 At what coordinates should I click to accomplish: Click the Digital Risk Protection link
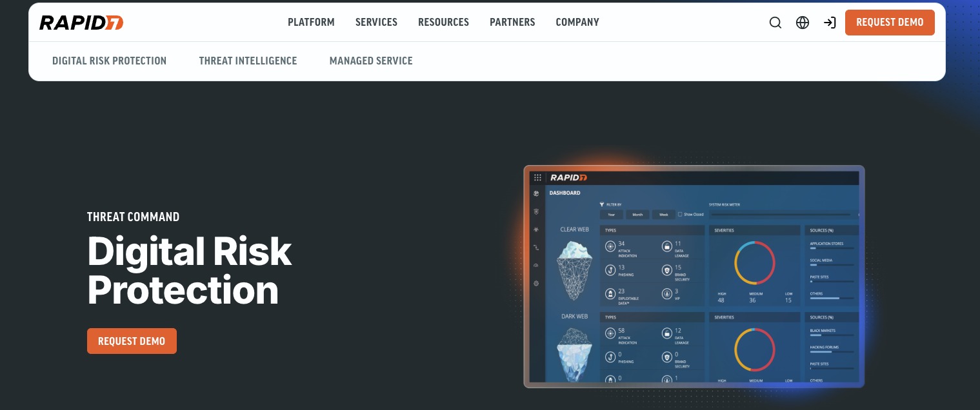[x=109, y=61]
